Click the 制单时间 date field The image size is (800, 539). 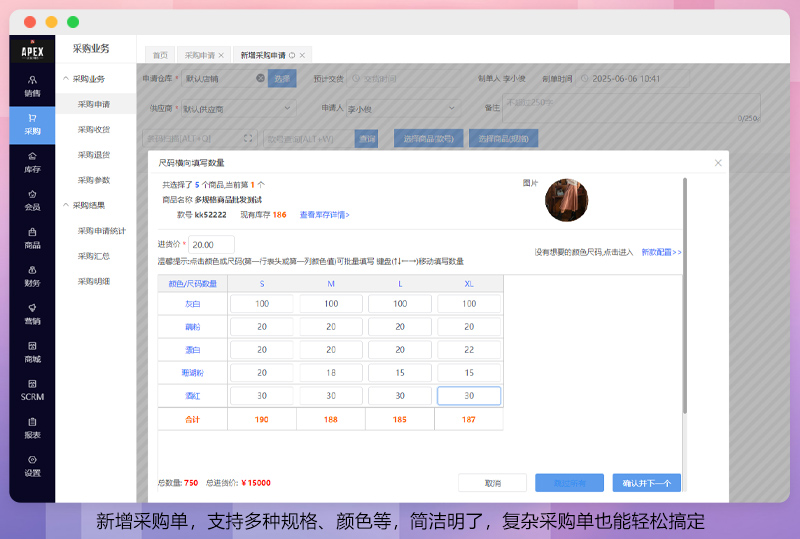pos(633,79)
